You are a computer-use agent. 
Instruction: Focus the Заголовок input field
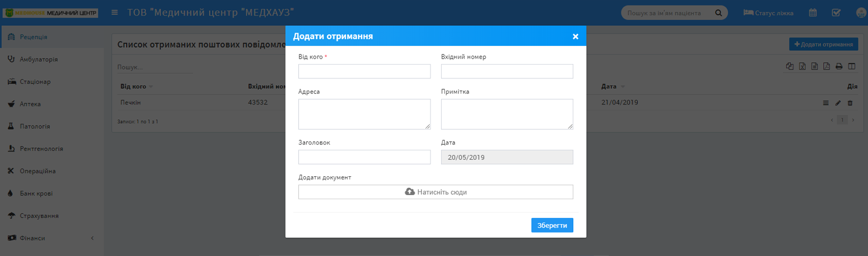[365, 157]
